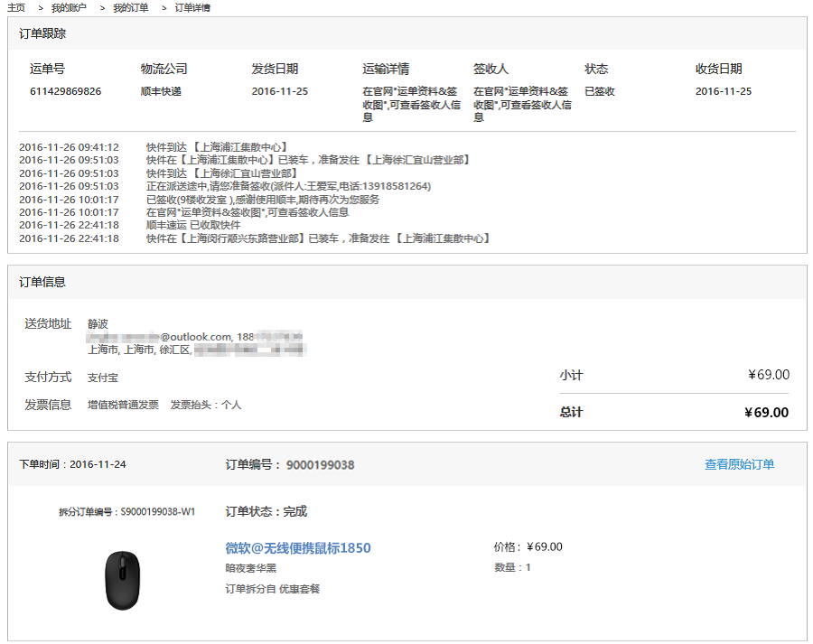Viewport: 813px width, 644px height.
Task: Open 查看原始订单 link
Action: tap(739, 464)
